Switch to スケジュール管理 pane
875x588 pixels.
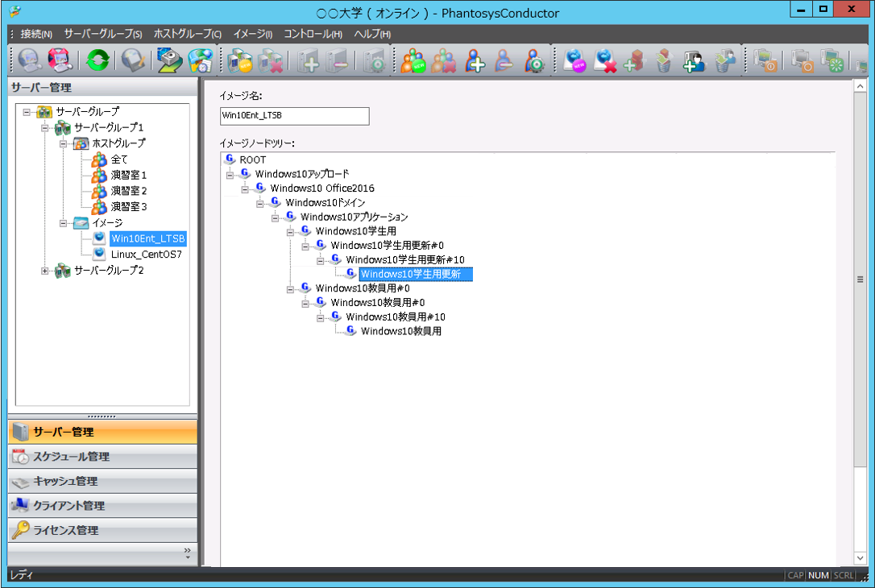[x=102, y=457]
